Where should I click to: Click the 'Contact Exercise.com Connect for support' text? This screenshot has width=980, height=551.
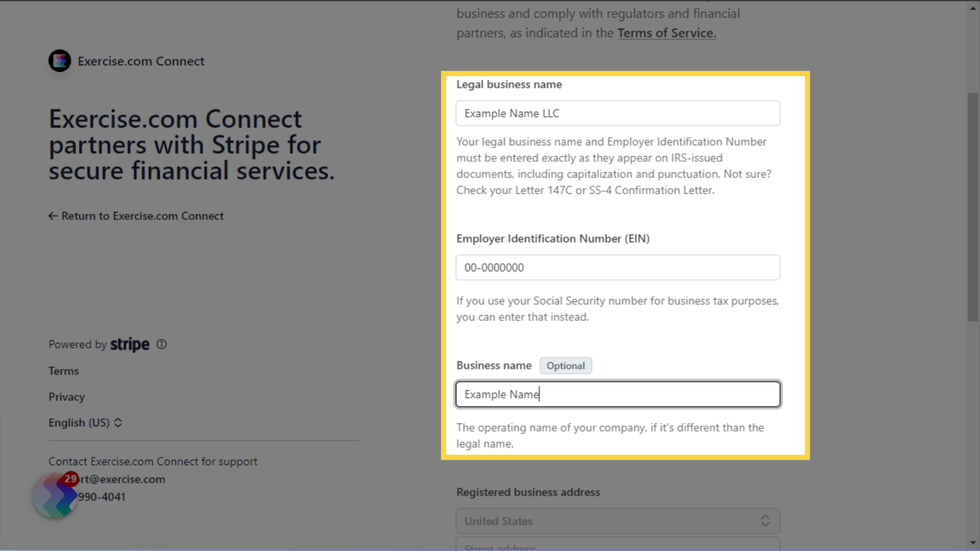(153, 462)
